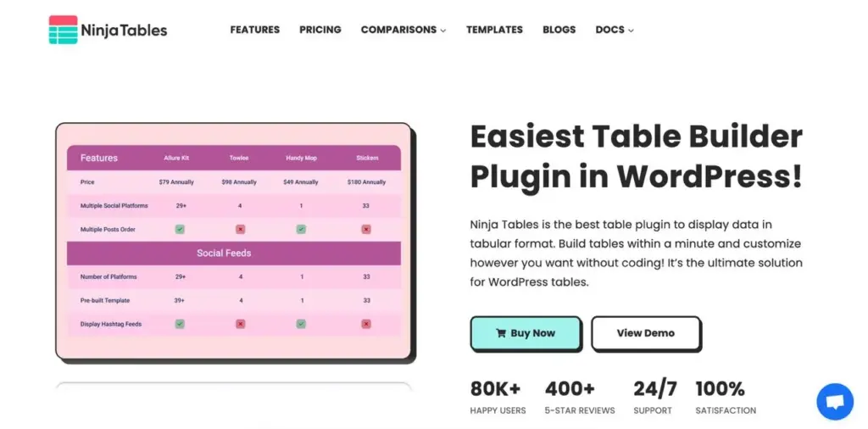Go to the Pricing page
This screenshot has height=429, width=868.
(320, 30)
